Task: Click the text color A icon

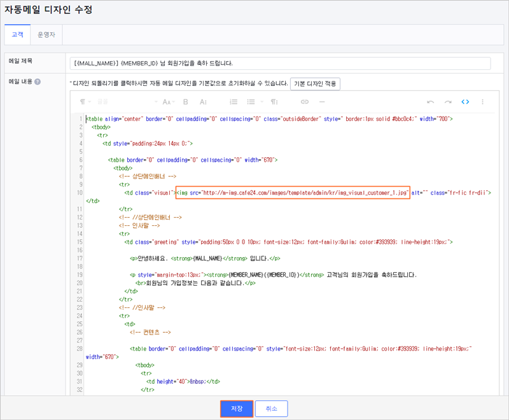Action: (x=203, y=102)
